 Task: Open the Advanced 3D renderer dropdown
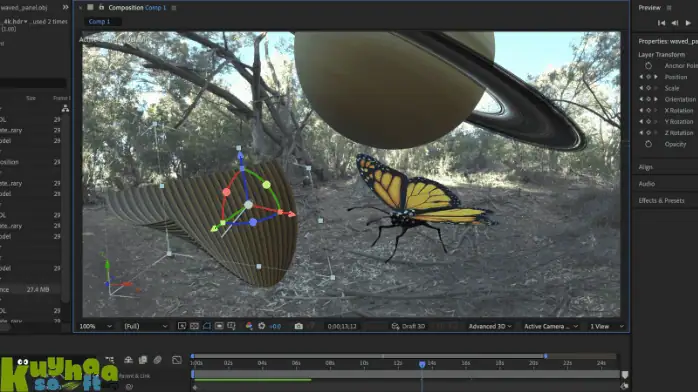(490, 326)
